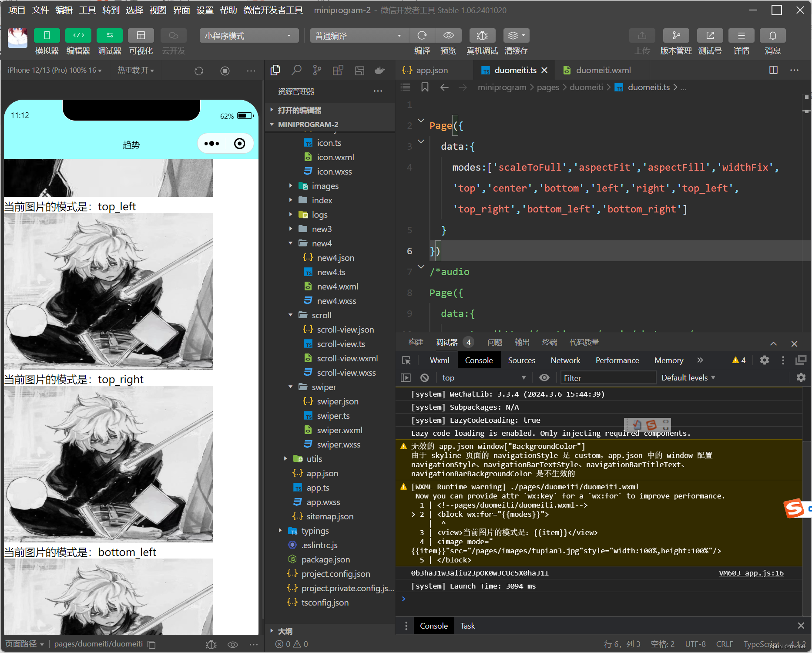Toggle the console live expression eye
This screenshot has width=812, height=653.
pyautogui.click(x=544, y=378)
